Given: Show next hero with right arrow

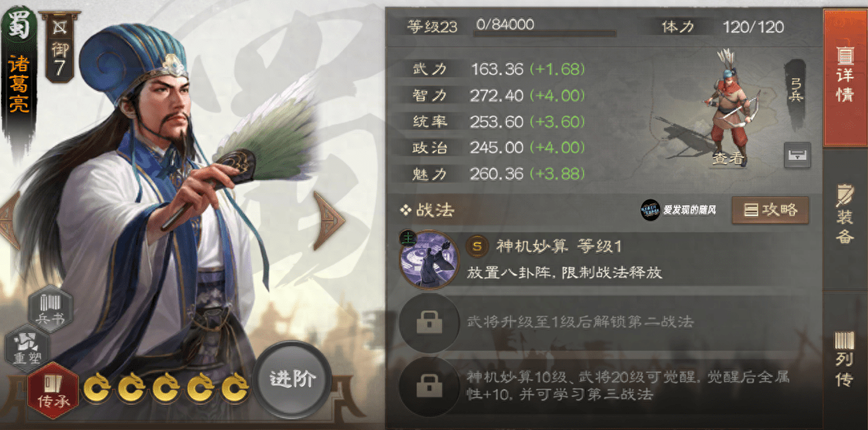Looking at the screenshot, I should click(x=328, y=221).
